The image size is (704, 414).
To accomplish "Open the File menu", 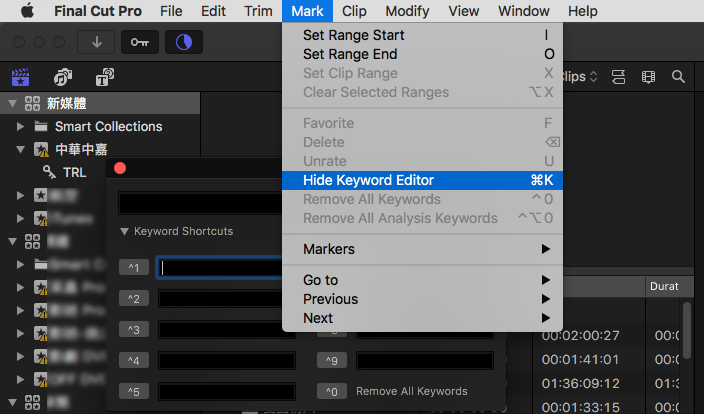I will 171,11.
